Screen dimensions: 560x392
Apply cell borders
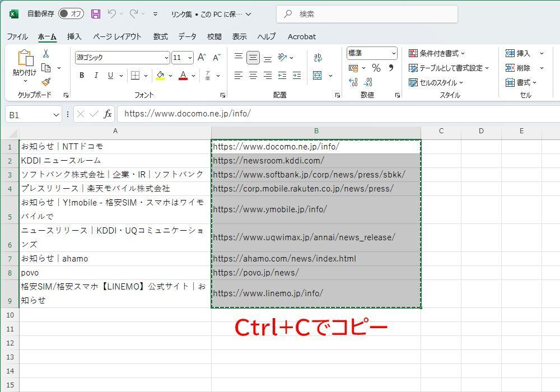tap(135, 76)
